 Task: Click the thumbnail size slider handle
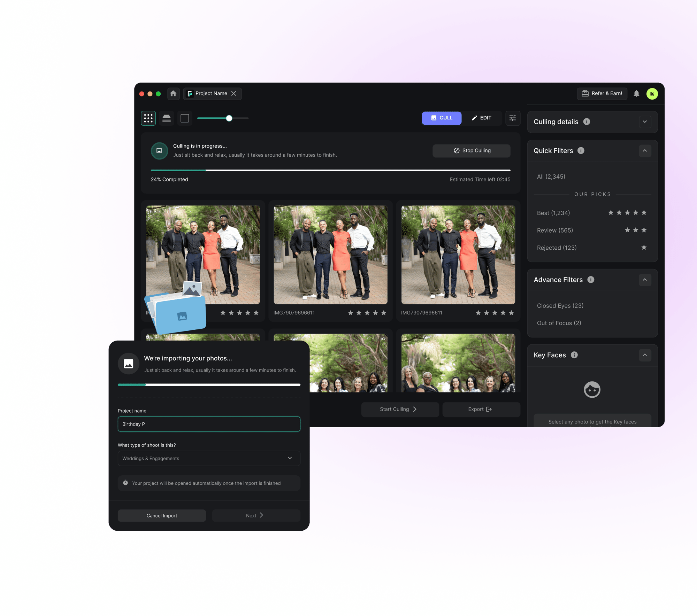pos(229,118)
